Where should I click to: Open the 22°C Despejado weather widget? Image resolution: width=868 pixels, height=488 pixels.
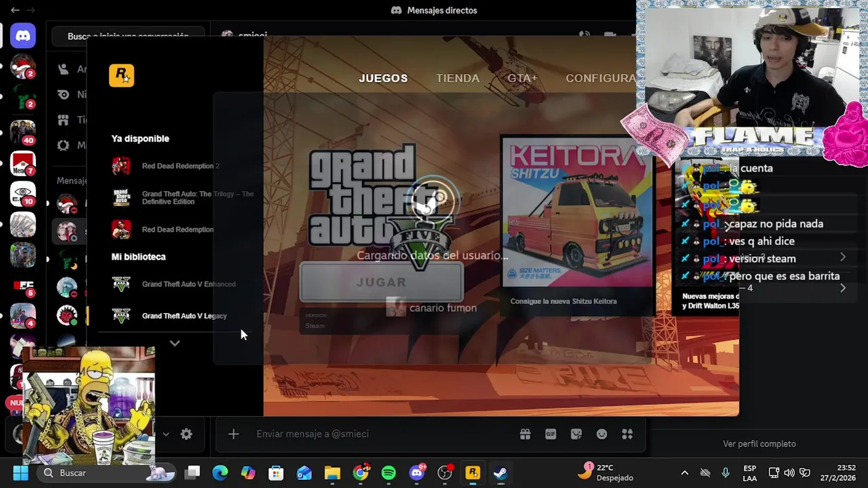pos(606,473)
